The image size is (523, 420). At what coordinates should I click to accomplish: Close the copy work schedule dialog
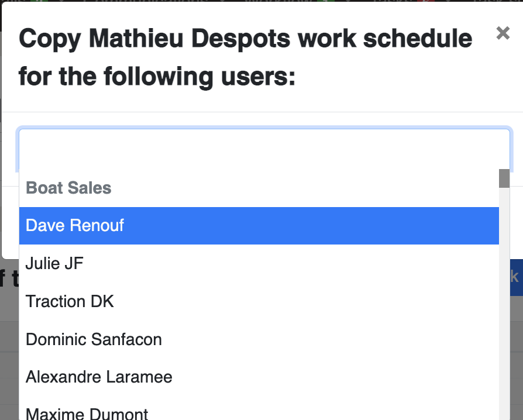(x=503, y=33)
